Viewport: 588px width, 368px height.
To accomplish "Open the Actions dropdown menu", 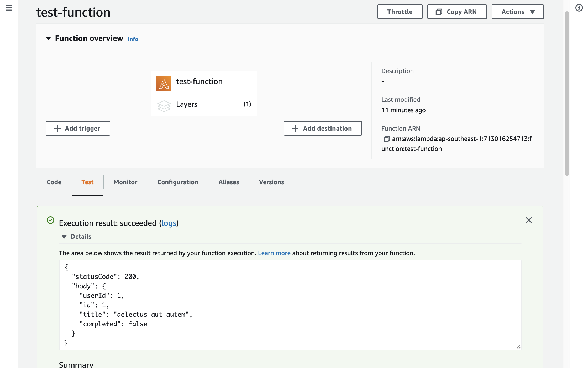I will pyautogui.click(x=517, y=12).
